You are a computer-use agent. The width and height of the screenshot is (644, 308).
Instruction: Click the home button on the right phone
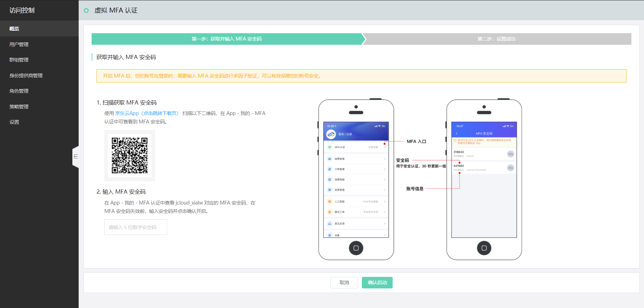click(x=484, y=248)
